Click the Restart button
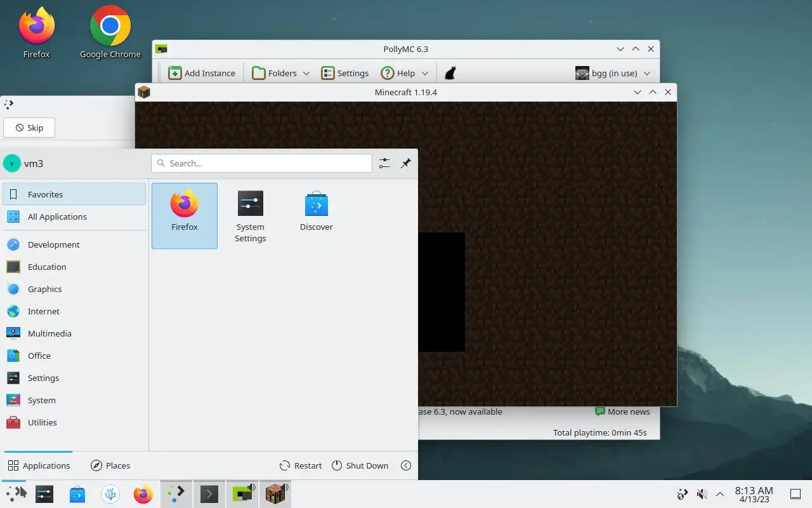Viewport: 812px width, 508px height. (x=301, y=465)
